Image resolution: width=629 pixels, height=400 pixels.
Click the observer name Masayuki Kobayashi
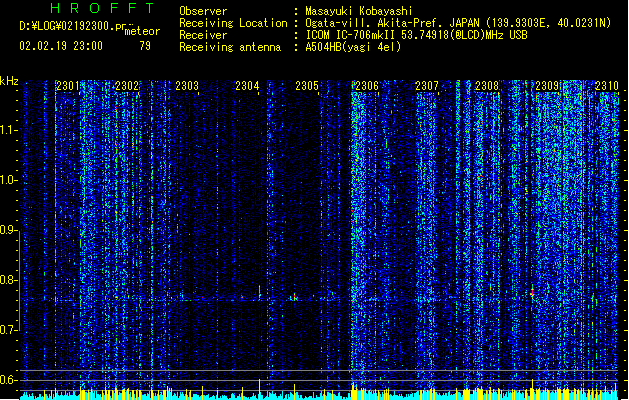[x=359, y=11]
